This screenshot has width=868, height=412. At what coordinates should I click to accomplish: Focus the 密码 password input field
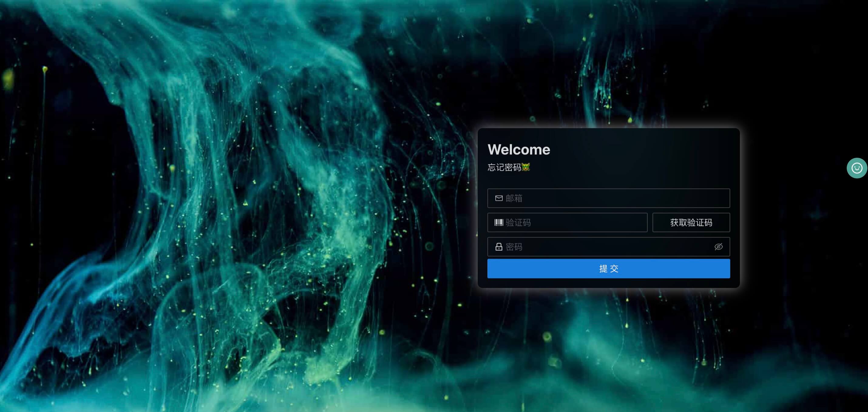point(609,247)
